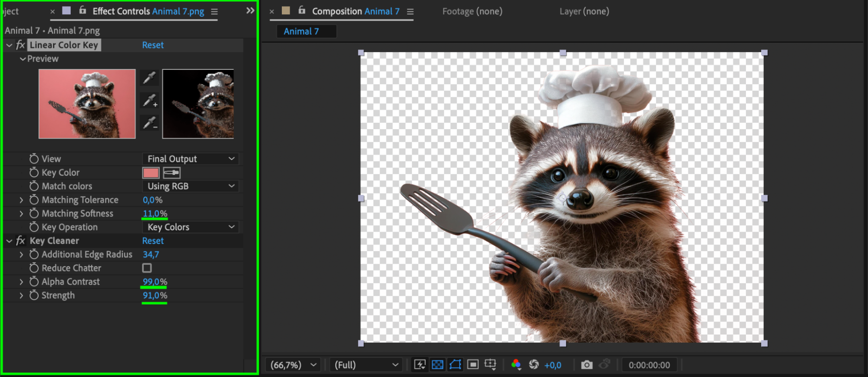Click the reset exposure aperture icon
The image size is (868, 377).
click(x=534, y=365)
